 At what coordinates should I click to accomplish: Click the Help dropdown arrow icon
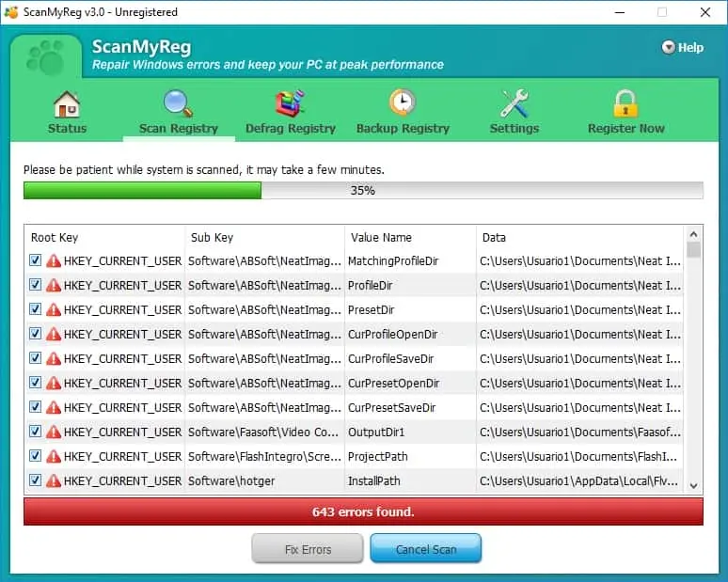pos(668,47)
